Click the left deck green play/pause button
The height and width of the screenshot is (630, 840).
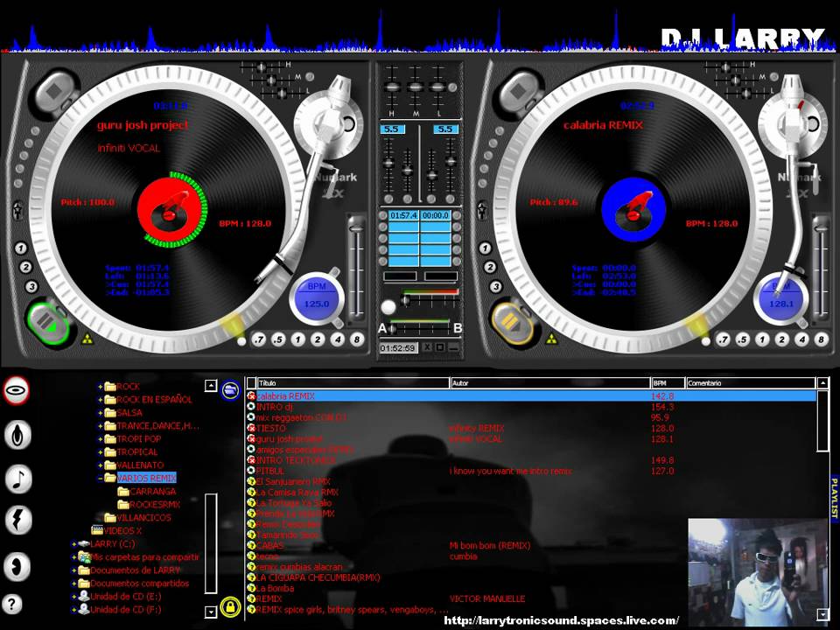(48, 323)
